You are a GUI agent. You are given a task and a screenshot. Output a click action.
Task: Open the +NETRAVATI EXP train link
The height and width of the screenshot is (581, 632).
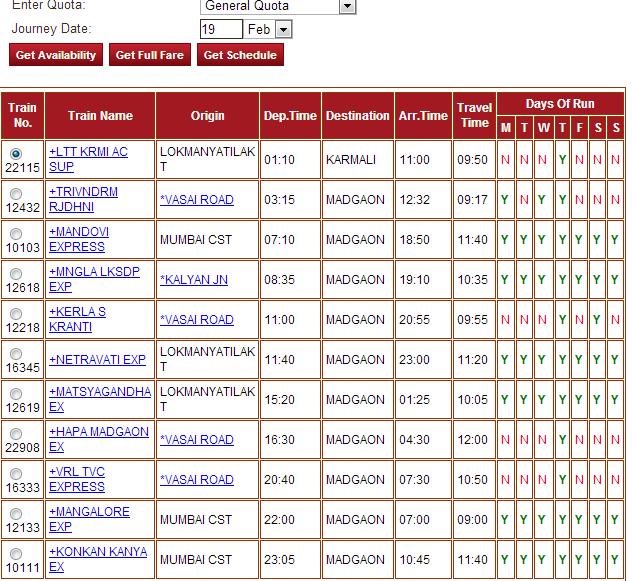click(x=97, y=359)
